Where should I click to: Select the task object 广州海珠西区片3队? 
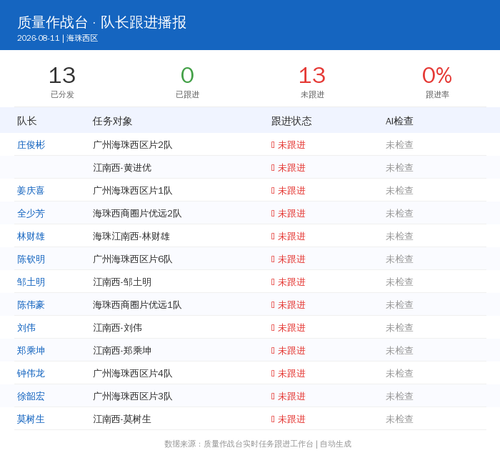pos(132,396)
